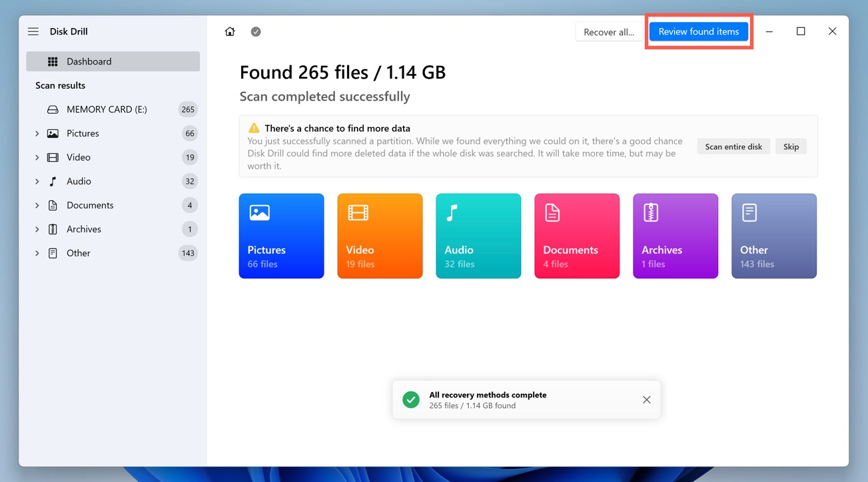
Task: Click the Recover all... button
Action: click(609, 31)
